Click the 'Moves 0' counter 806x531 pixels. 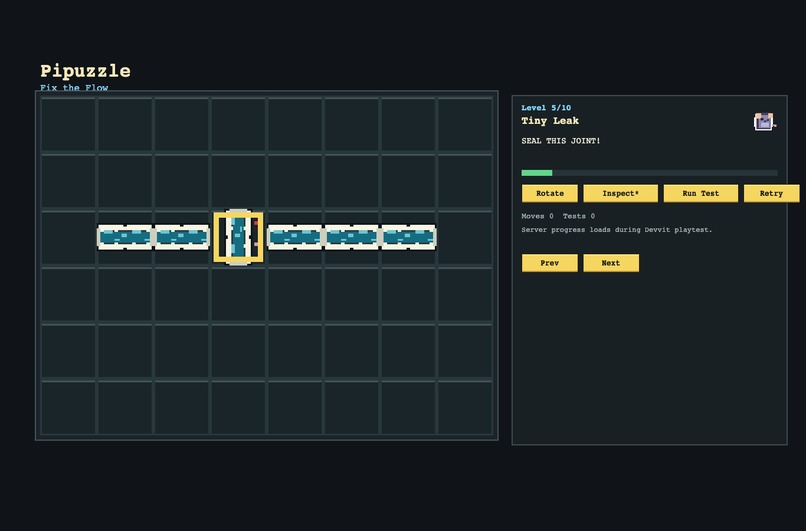(537, 216)
